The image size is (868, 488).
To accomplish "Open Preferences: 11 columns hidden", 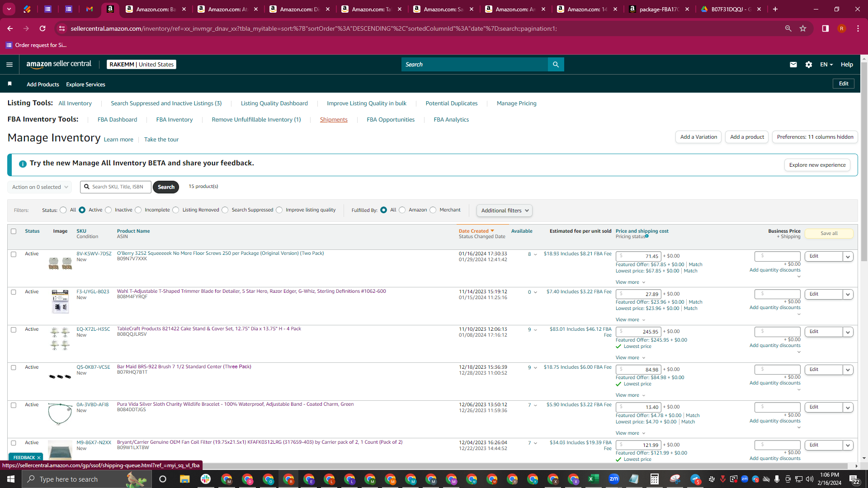I will [815, 137].
